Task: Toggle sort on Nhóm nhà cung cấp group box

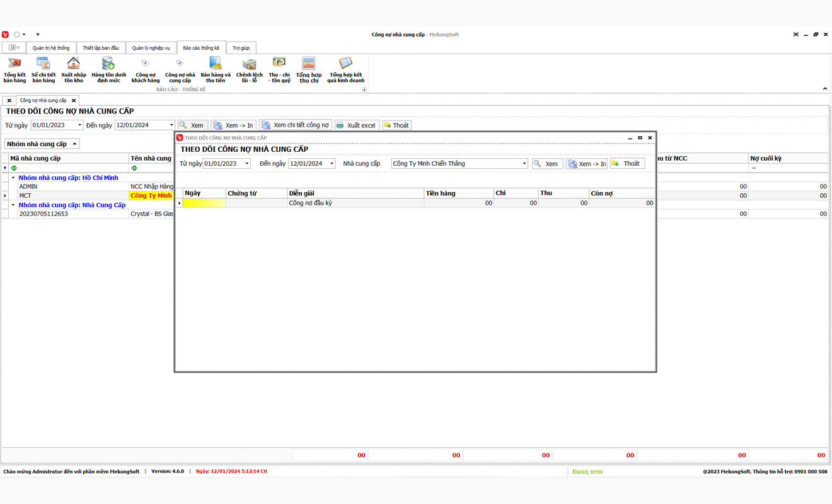Action: (42, 144)
